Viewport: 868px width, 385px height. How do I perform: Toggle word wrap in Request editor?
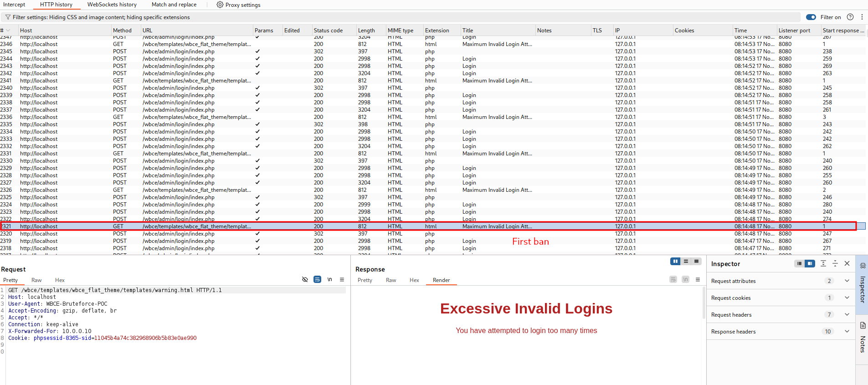[x=318, y=279]
